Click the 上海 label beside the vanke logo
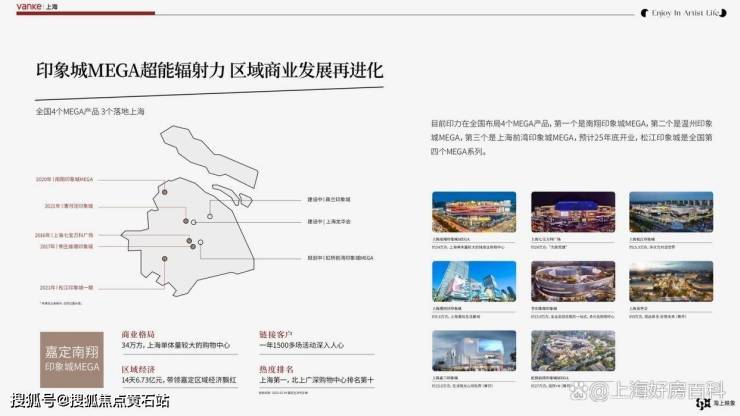The height and width of the screenshot is (416, 740). [x=52, y=7]
